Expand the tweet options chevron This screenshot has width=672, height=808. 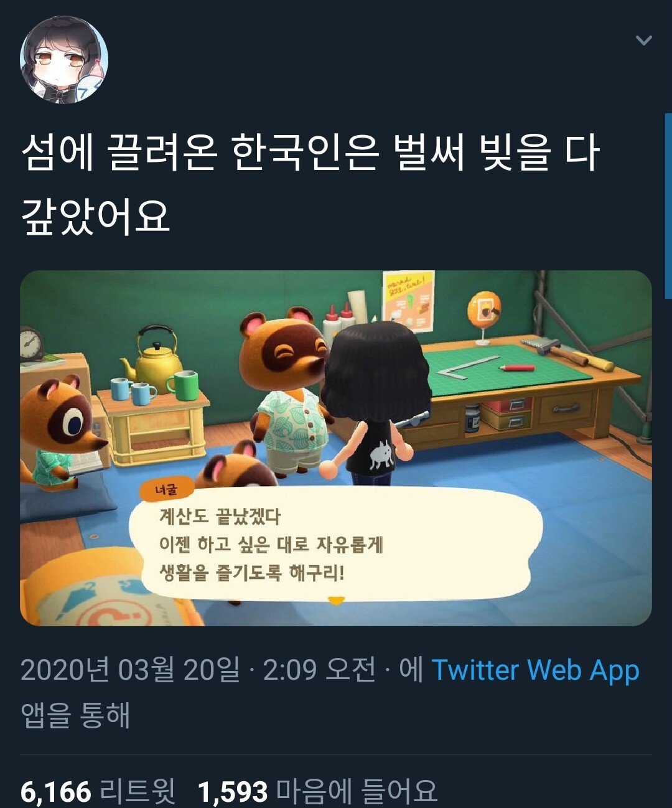pos(644,40)
